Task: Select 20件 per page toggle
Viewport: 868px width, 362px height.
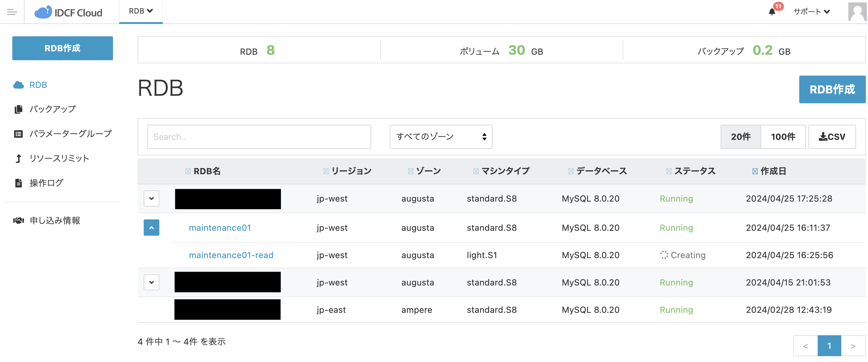Action: [740, 137]
